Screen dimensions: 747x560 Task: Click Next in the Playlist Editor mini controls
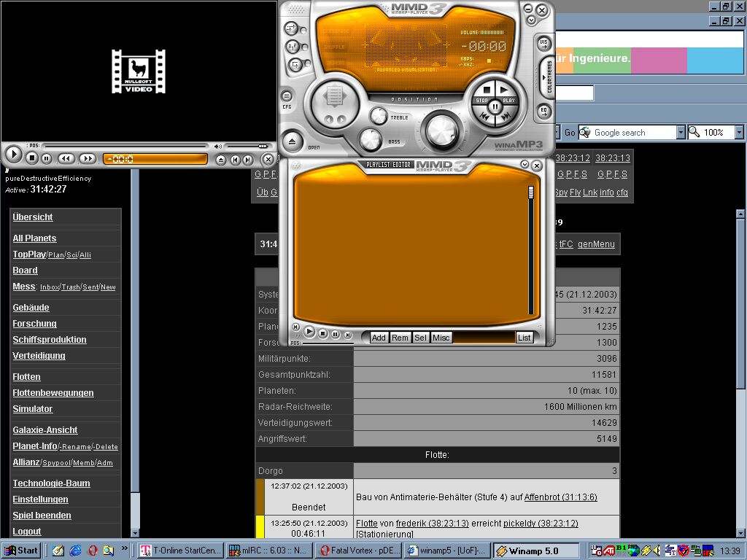348,335
